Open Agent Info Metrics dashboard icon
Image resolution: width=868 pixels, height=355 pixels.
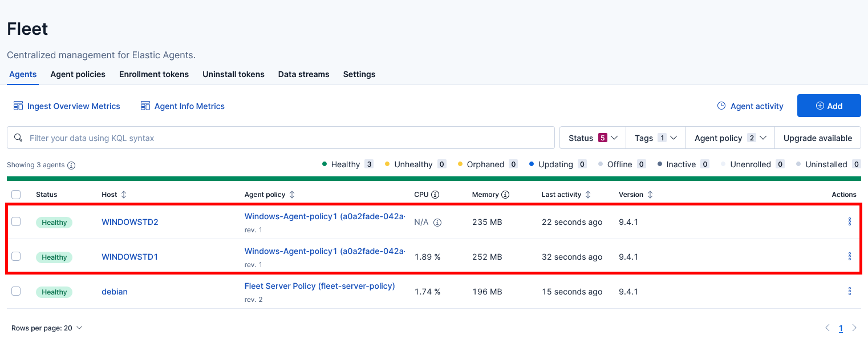[x=145, y=106]
